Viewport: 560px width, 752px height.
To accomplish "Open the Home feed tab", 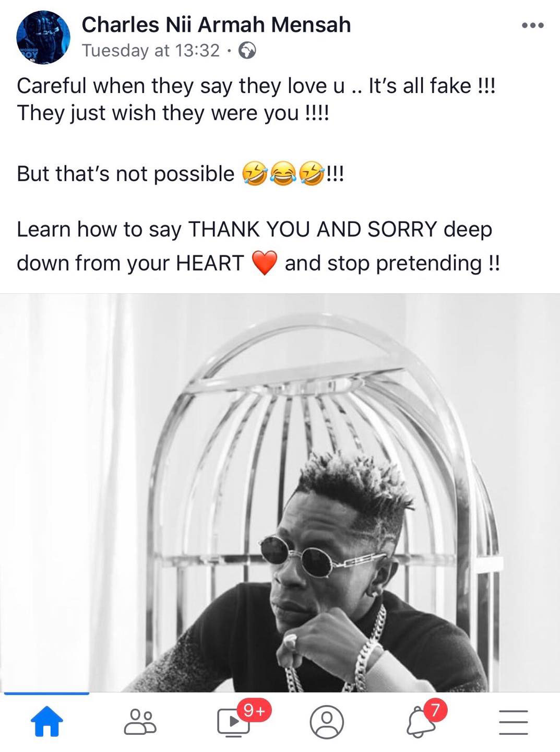I will 47,721.
